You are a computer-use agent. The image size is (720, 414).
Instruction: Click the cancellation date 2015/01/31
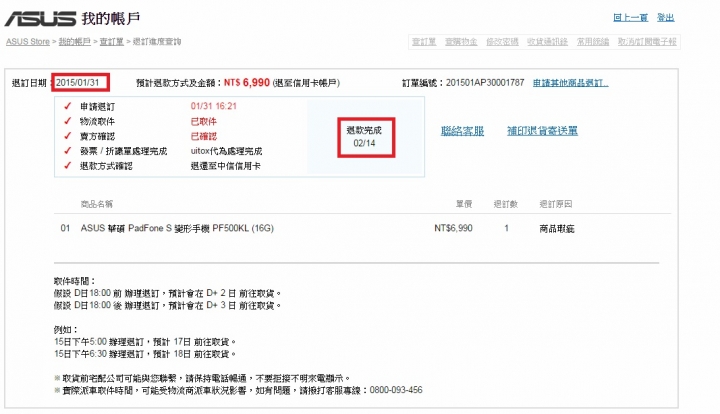(x=78, y=83)
